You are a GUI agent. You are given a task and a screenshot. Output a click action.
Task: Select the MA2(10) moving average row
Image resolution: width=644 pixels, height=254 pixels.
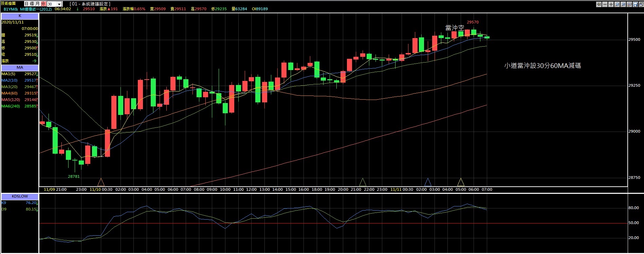click(x=20, y=80)
